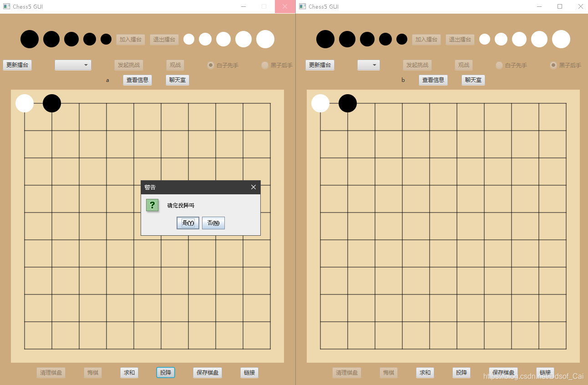This screenshot has height=385, width=588.
Task: Click player name 'a' in left window
Action: [x=108, y=80]
